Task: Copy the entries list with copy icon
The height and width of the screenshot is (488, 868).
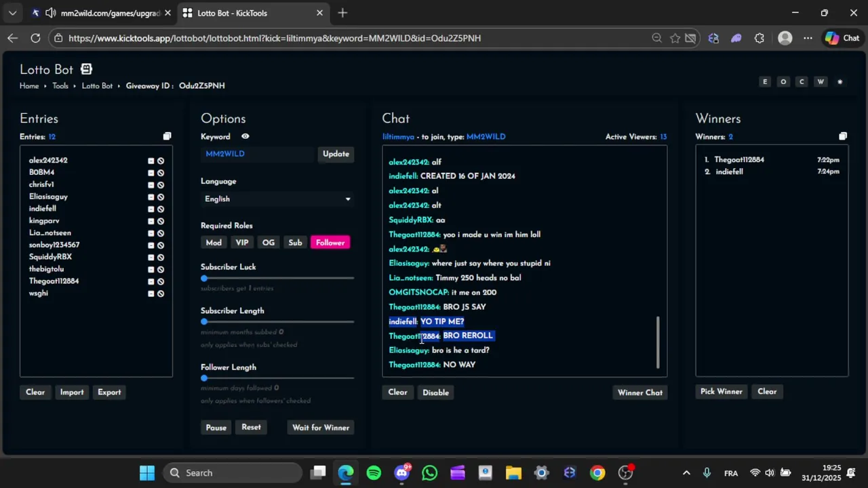Action: pyautogui.click(x=167, y=136)
